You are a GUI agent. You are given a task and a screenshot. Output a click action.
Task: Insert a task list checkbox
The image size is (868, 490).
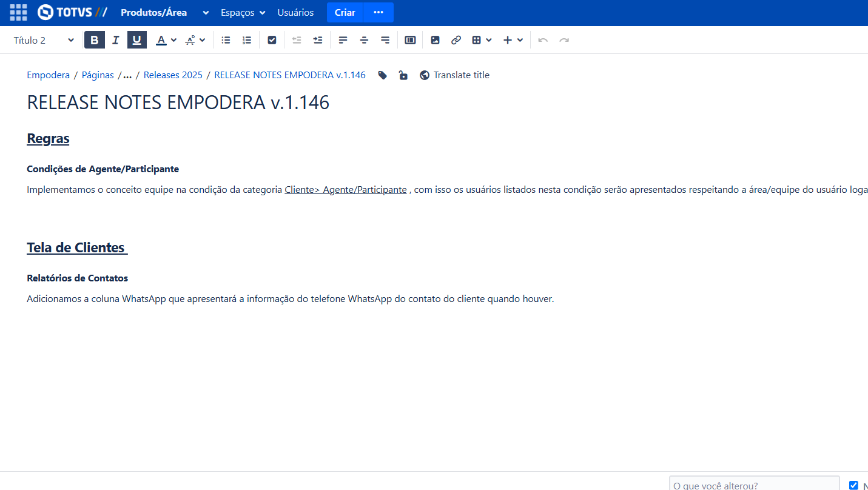[x=272, y=40]
